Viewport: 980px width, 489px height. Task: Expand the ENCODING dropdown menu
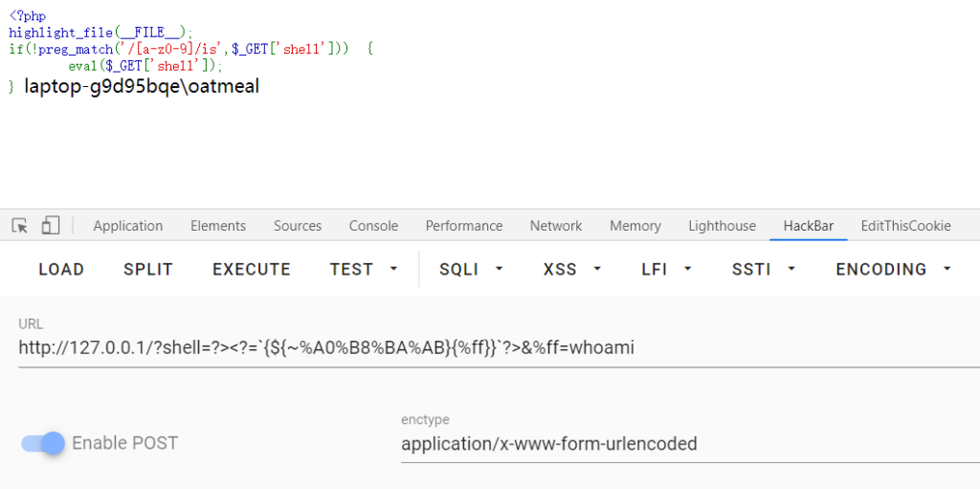[894, 270]
